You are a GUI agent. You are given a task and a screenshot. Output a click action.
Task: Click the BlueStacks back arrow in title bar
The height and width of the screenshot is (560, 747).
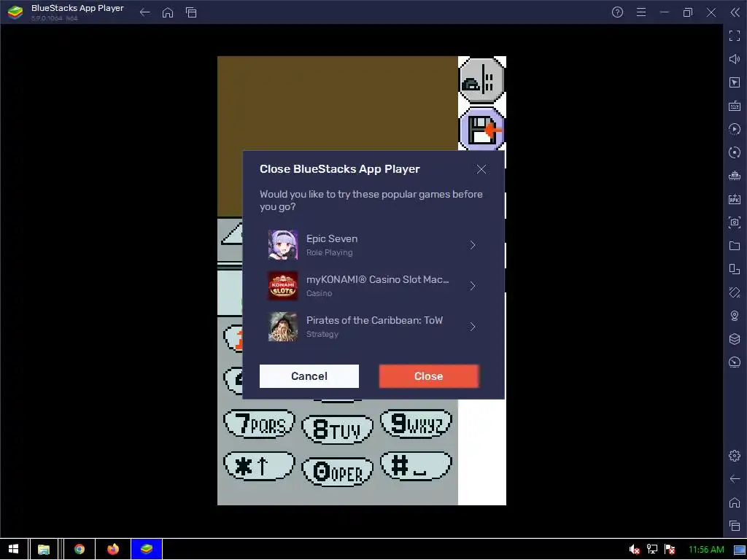pyautogui.click(x=145, y=12)
